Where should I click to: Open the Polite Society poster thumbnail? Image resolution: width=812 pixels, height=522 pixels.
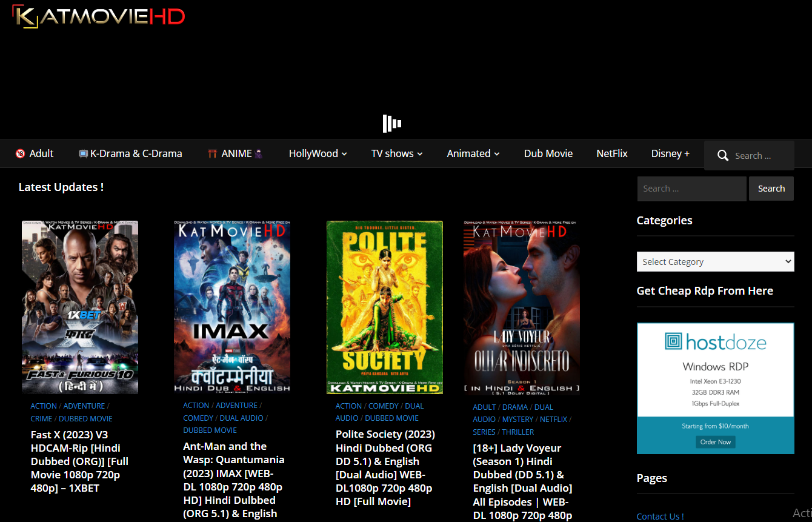(x=385, y=307)
